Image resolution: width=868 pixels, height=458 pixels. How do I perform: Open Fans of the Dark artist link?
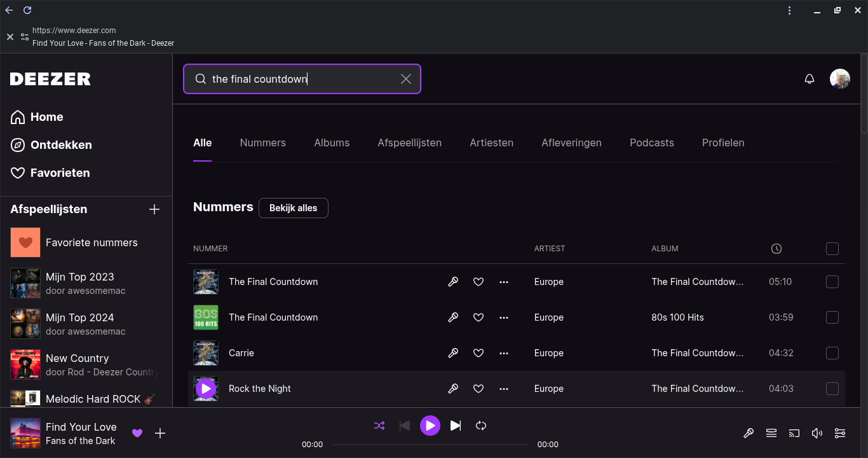81,441
